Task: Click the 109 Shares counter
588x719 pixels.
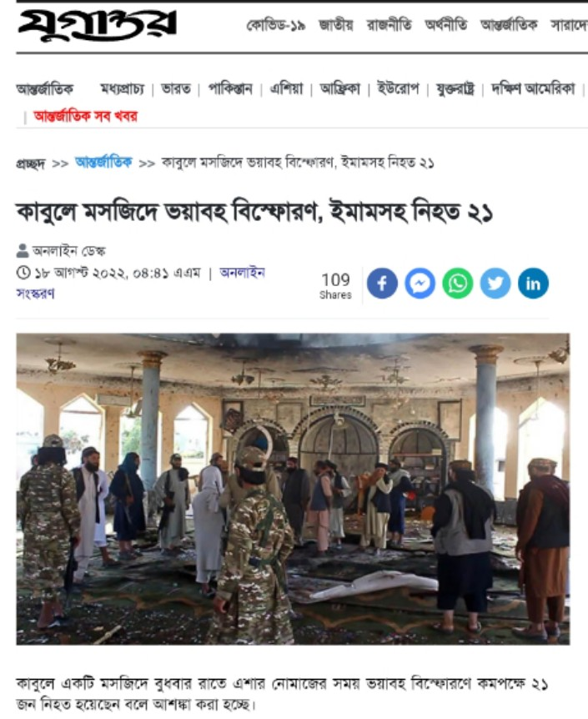Action: [x=336, y=285]
